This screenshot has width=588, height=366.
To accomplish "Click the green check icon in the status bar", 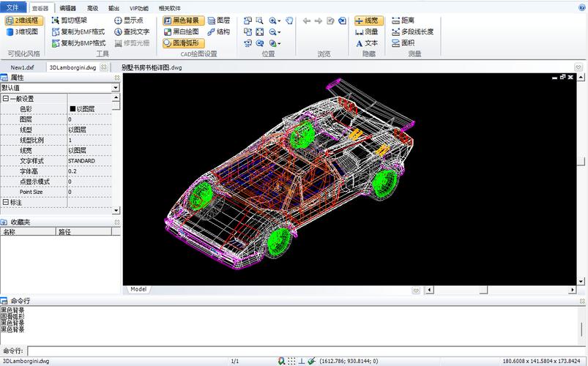I will pos(311,361).
